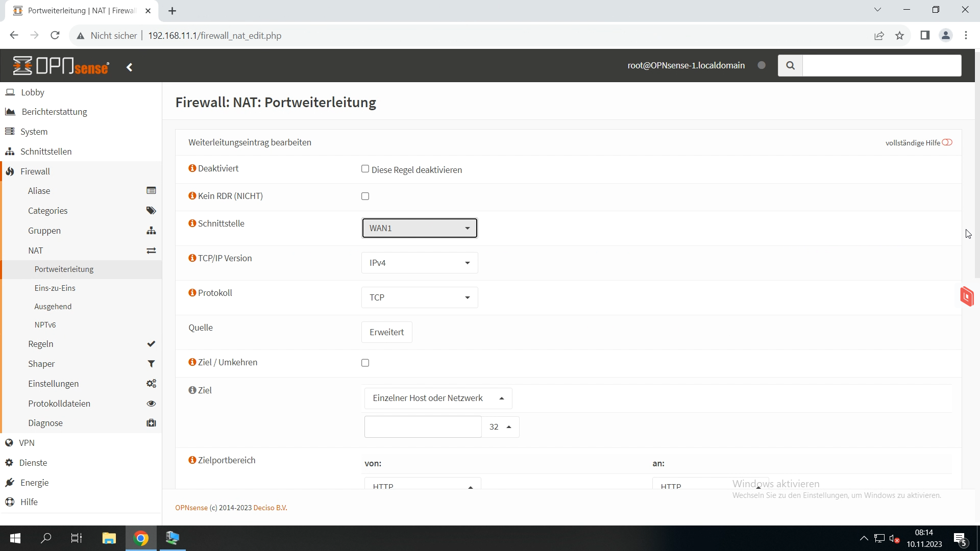Click info icon beside Zielportbereich label
Screen dimensions: 980x551
click(192, 460)
